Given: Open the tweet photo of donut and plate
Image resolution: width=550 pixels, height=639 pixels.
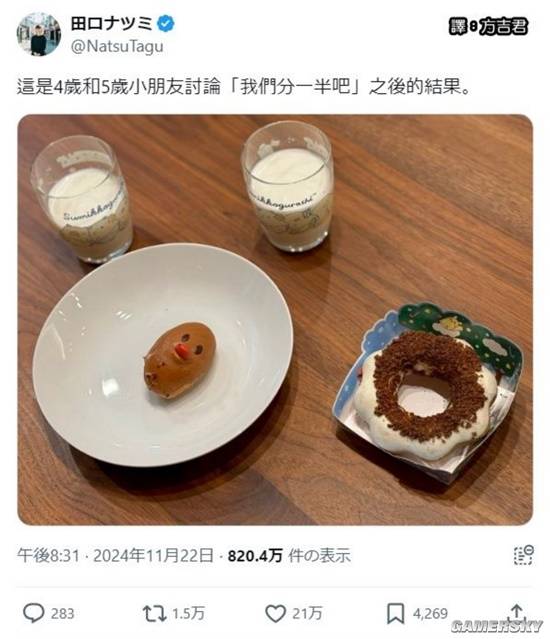Looking at the screenshot, I should coord(275,320).
